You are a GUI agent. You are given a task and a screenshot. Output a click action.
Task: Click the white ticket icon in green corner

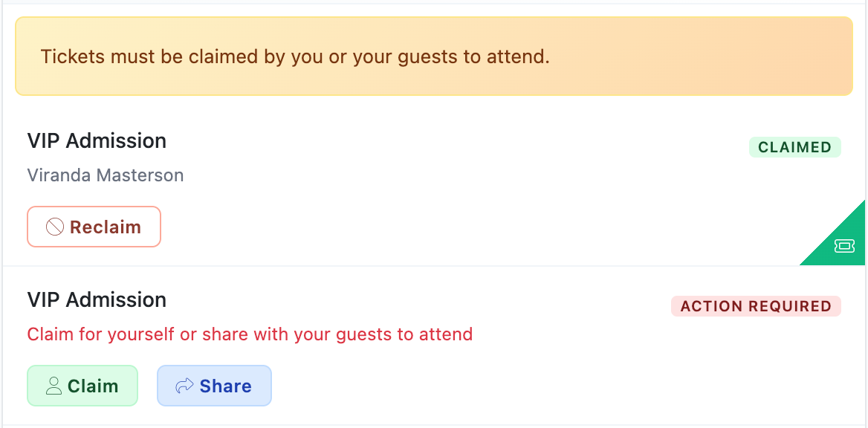(x=844, y=246)
